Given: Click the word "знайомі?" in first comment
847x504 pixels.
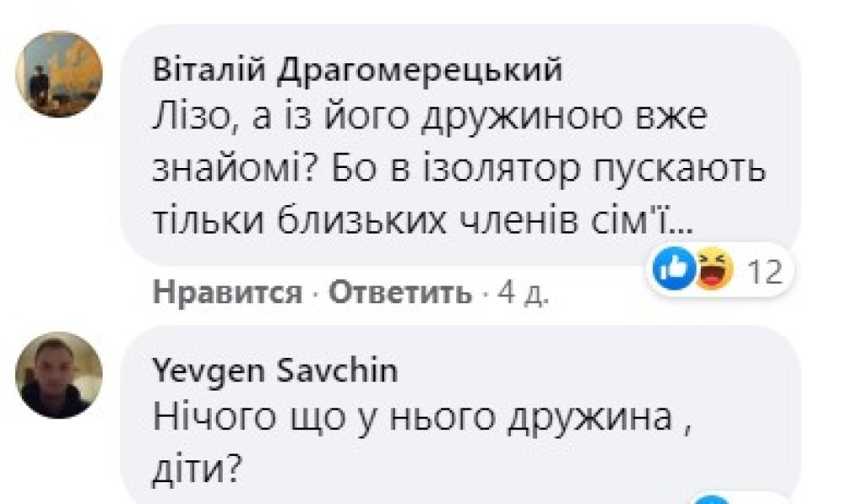Looking at the screenshot, I should (230, 173).
